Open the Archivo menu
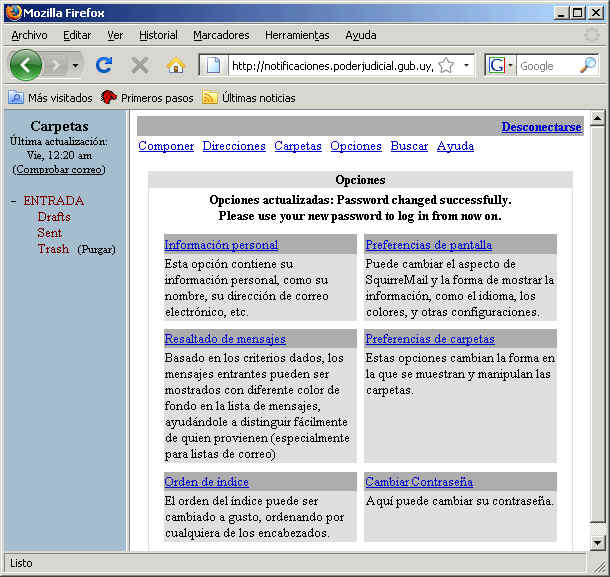Viewport: 610px width, 577px height. coord(30,35)
